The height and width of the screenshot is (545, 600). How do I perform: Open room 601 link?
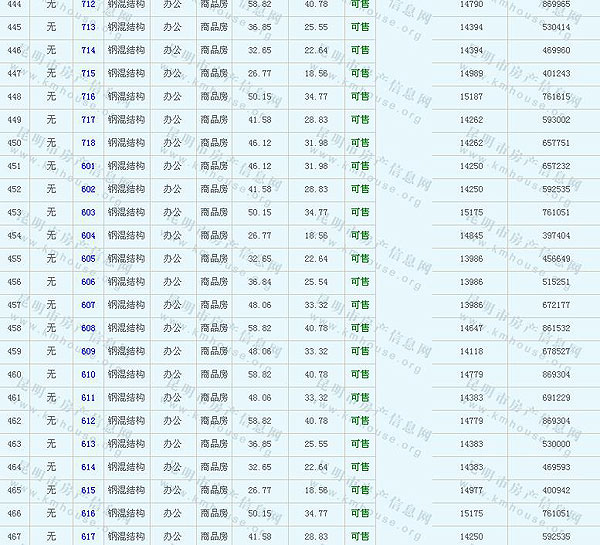pyautogui.click(x=88, y=166)
